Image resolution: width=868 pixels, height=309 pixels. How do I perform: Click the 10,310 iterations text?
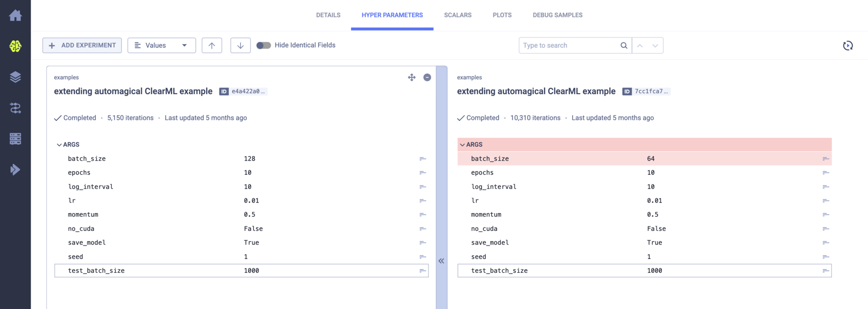click(535, 118)
